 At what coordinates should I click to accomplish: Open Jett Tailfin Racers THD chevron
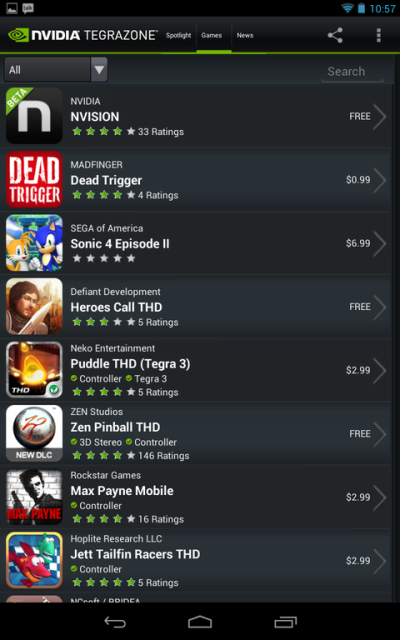click(x=380, y=561)
